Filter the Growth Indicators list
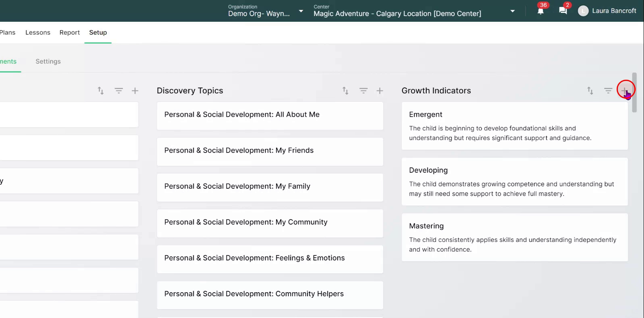 coord(608,91)
